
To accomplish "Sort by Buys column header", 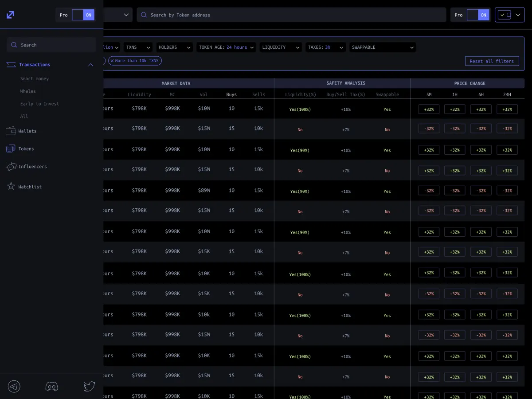I will (x=231, y=94).
